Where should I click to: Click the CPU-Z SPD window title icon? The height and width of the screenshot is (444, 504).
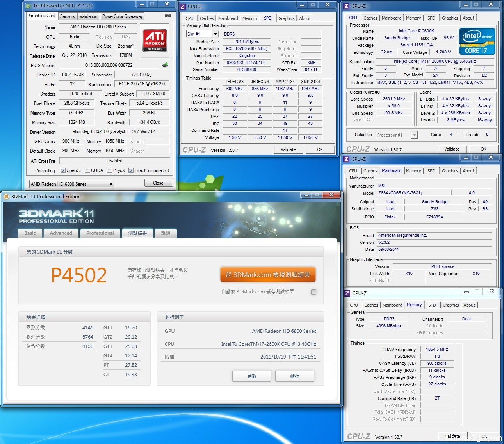(x=183, y=6)
